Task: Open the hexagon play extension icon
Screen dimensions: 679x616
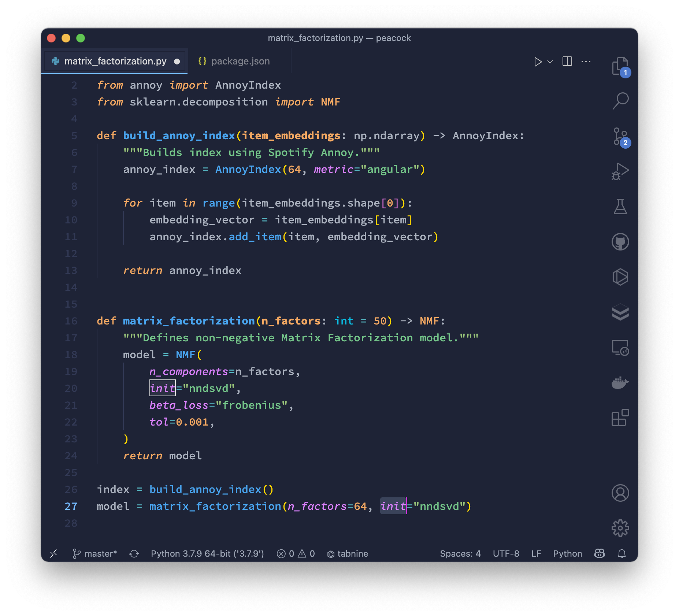Action: coord(620,277)
